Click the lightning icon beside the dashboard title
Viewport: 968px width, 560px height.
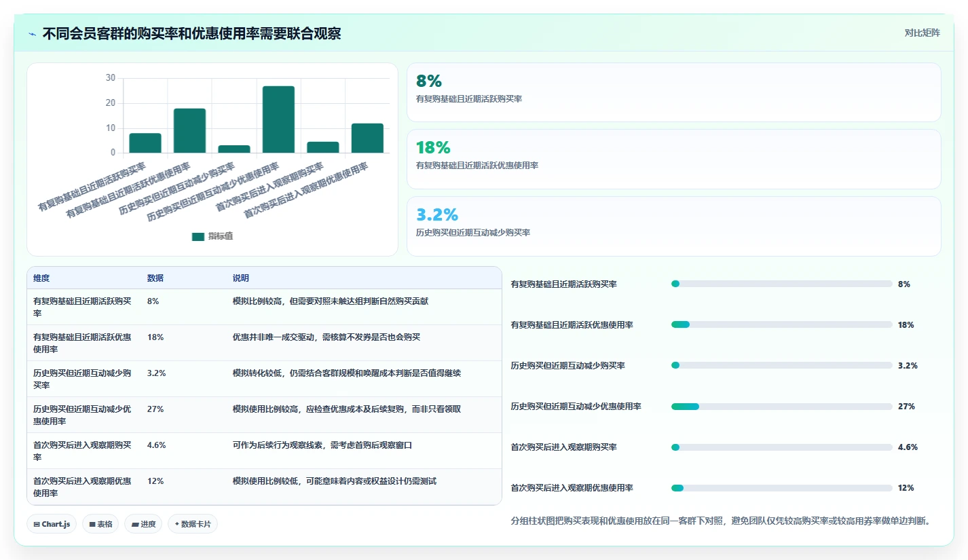click(32, 33)
